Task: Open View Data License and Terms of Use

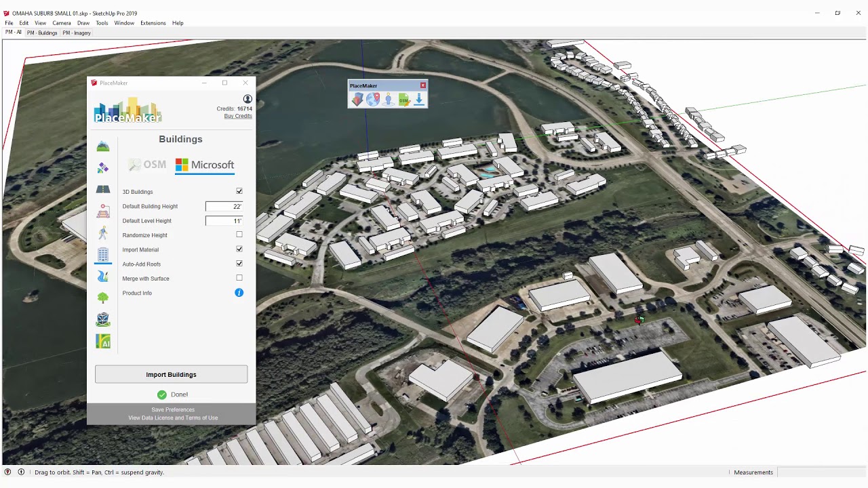Action: pyautogui.click(x=173, y=418)
